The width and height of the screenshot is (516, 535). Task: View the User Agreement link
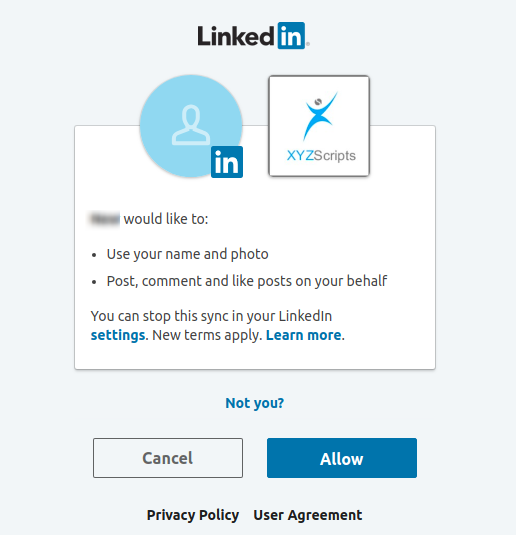[307, 515]
